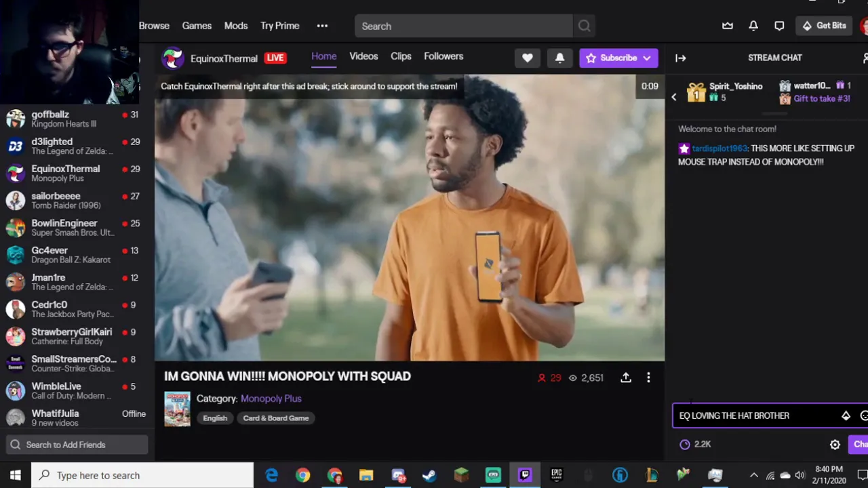
Task: Follow channel with heart icon
Action: pos(528,58)
